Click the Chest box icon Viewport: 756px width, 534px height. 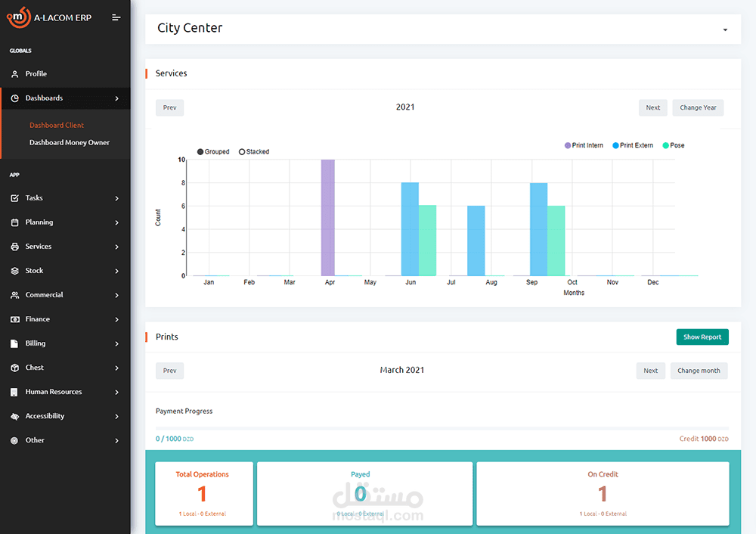tap(15, 368)
